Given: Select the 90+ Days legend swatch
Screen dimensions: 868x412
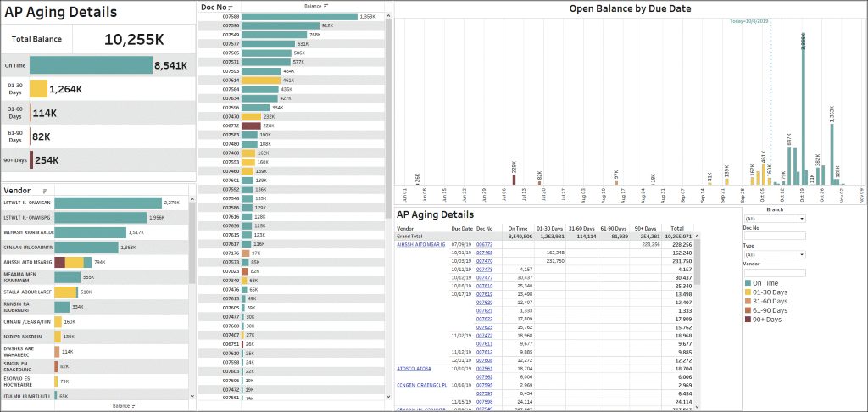Looking at the screenshot, I should 748,320.
